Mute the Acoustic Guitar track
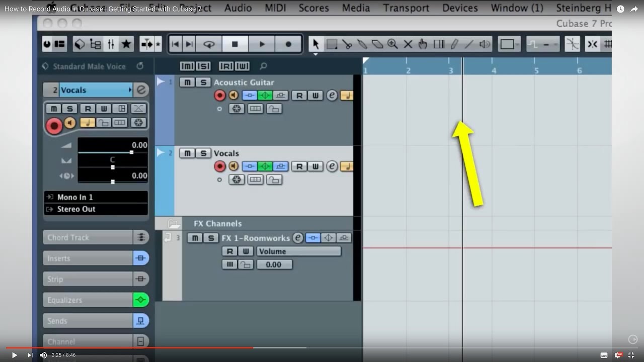Screen dimensions: 644x362 pyautogui.click(x=187, y=82)
